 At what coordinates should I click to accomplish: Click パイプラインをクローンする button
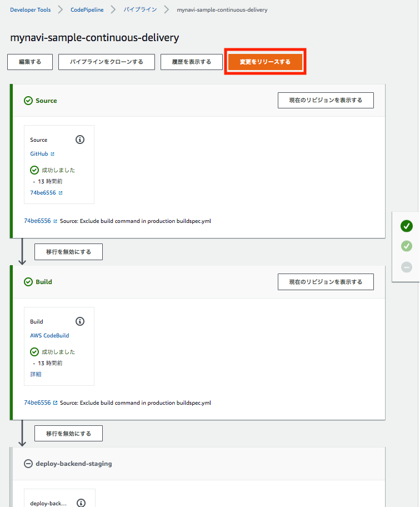coord(107,62)
